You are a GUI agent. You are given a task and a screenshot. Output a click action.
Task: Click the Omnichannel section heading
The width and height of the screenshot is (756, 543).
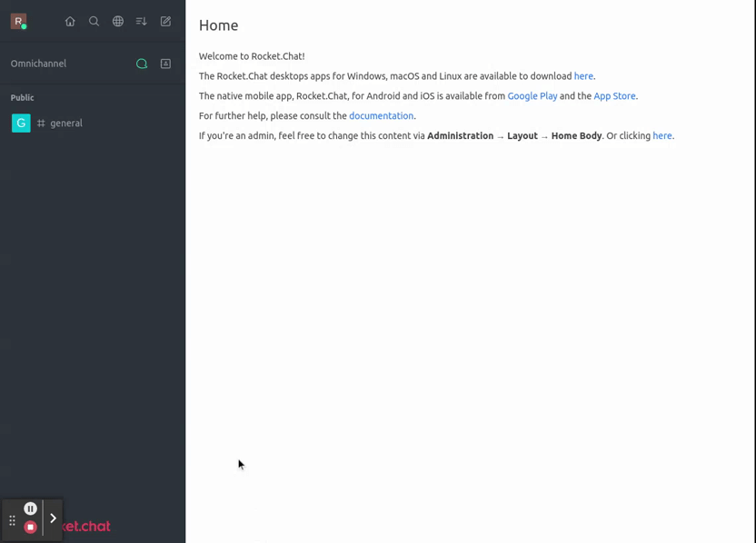tap(38, 64)
